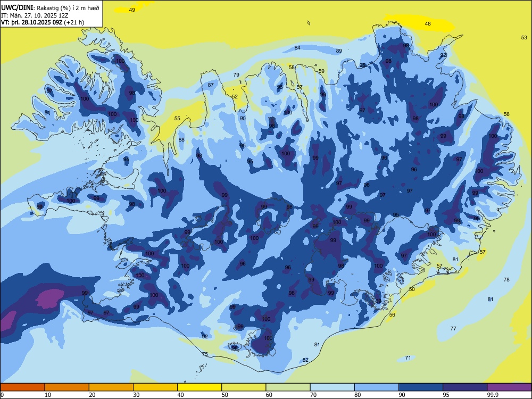Image resolution: width=532 pixels, height=399 pixels.
Task: Click the 50–60 yellow-green legend swatch
Action: pos(244,387)
